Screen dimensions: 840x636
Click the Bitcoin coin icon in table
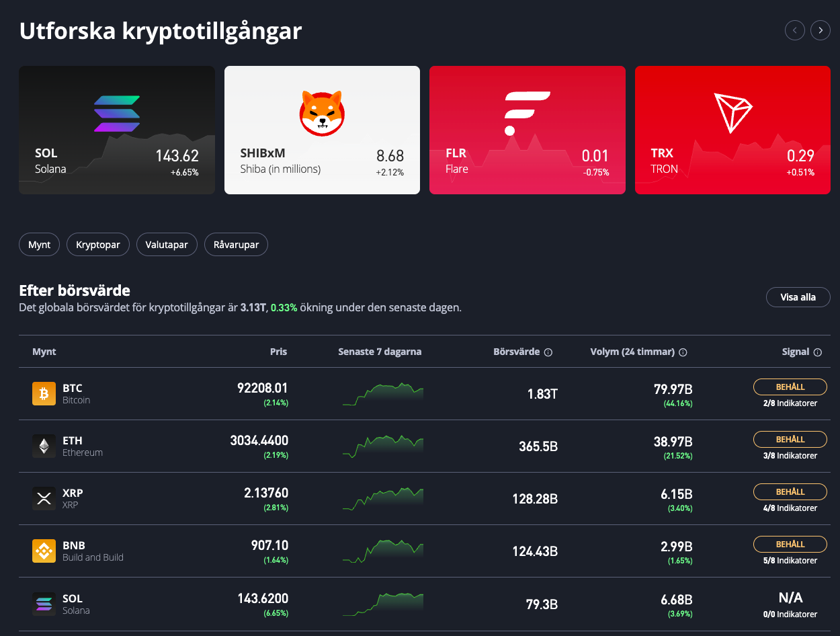pyautogui.click(x=44, y=394)
